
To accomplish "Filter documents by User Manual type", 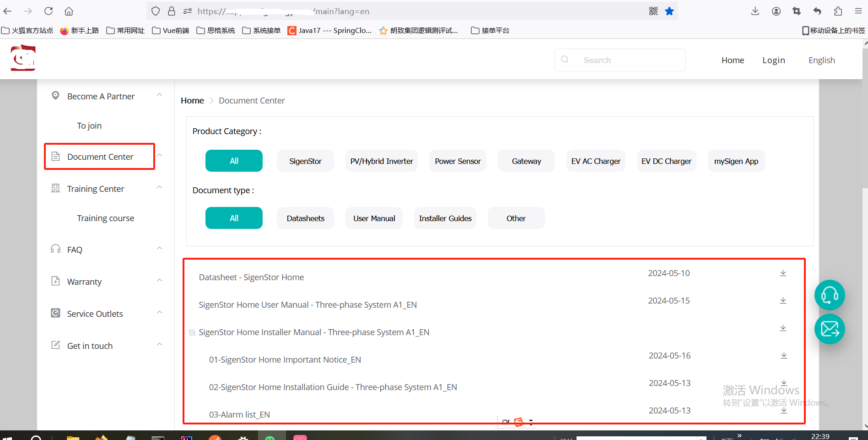I will [x=374, y=218].
